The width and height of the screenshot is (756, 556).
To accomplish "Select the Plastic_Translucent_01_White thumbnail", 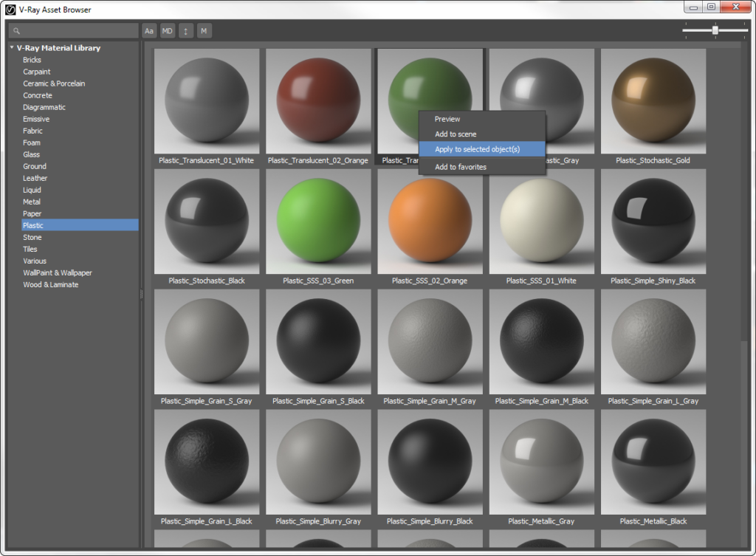I will click(207, 101).
